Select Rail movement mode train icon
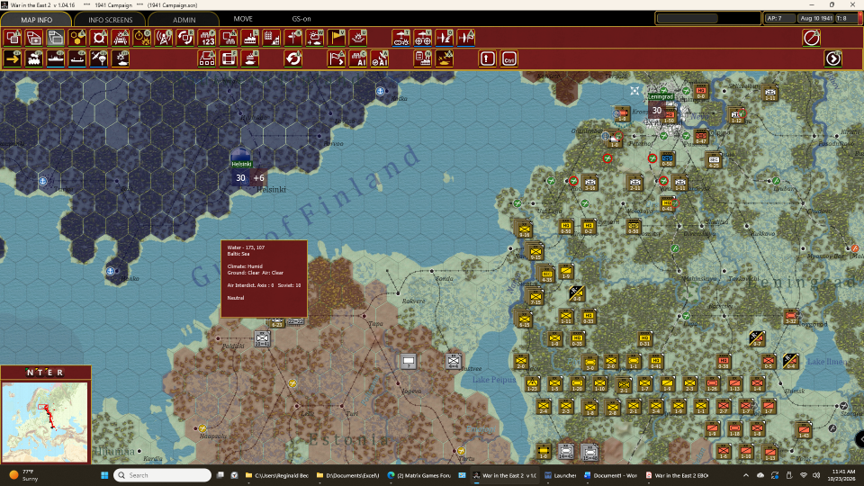 point(34,58)
